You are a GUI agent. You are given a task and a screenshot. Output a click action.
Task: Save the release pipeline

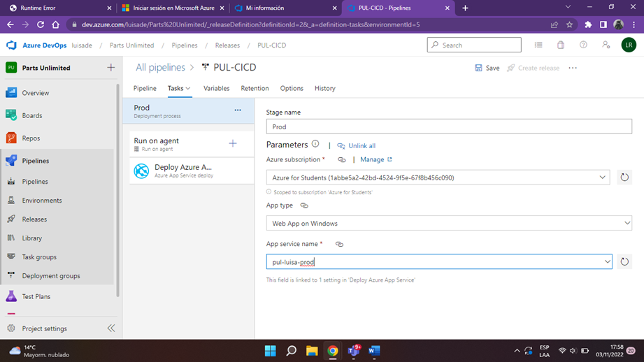click(x=487, y=68)
